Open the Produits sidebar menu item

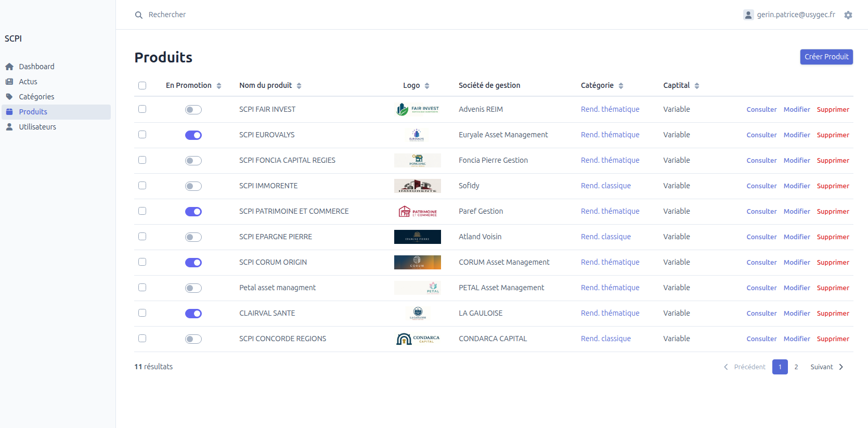coord(33,112)
